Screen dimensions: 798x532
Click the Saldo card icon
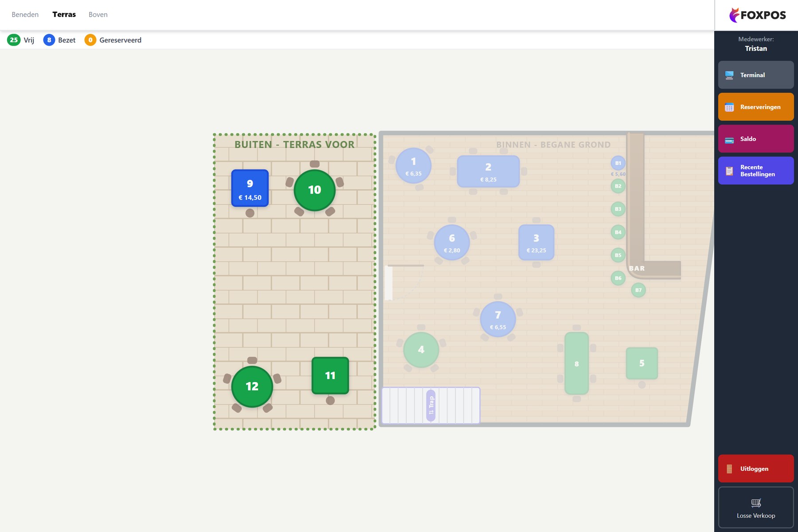point(729,139)
